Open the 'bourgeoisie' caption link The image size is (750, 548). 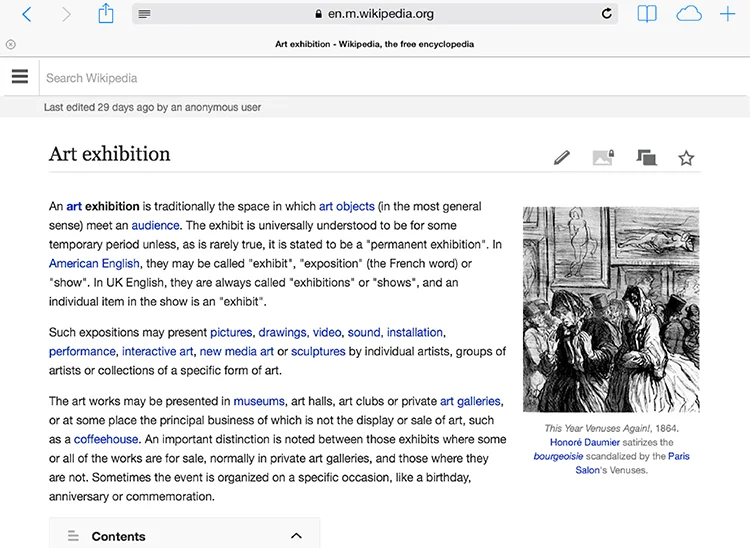pos(558,456)
